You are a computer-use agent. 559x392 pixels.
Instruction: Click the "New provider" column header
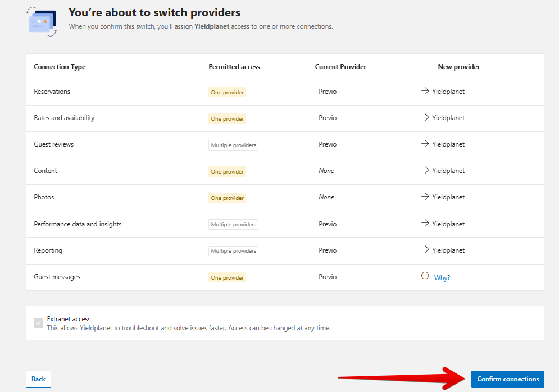(459, 67)
